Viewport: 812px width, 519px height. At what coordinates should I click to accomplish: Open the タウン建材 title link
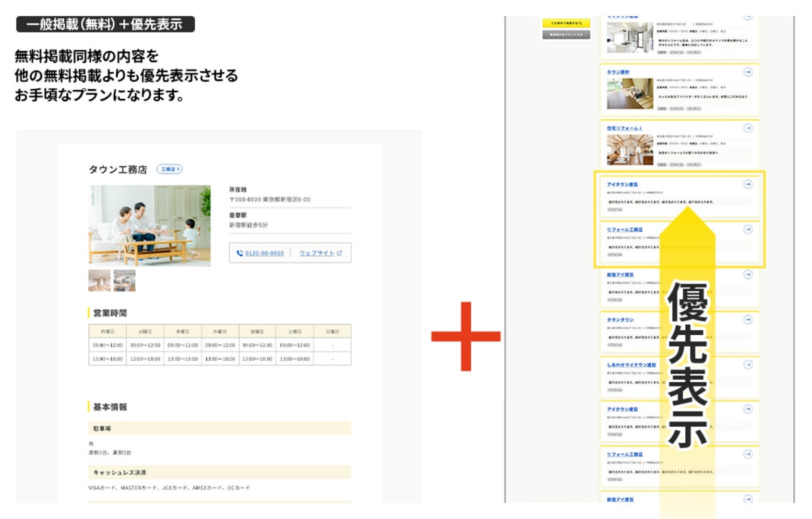618,72
